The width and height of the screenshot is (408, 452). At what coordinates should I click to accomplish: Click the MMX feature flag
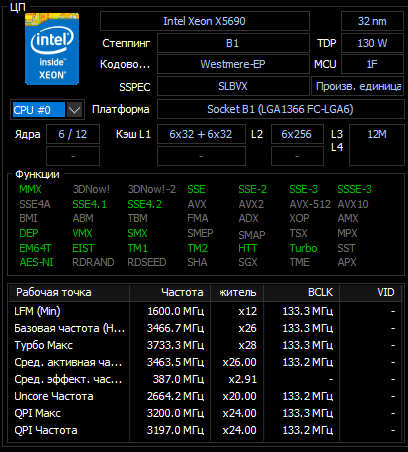[x=30, y=189]
